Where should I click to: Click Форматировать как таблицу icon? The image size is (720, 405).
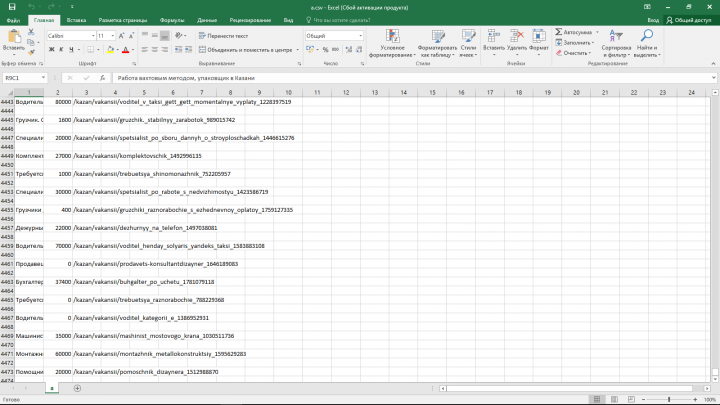coord(438,36)
